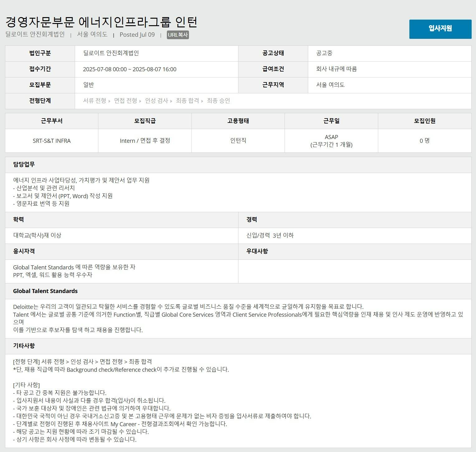
Task: Click the Global Talent Standards section header
Action: click(x=238, y=291)
